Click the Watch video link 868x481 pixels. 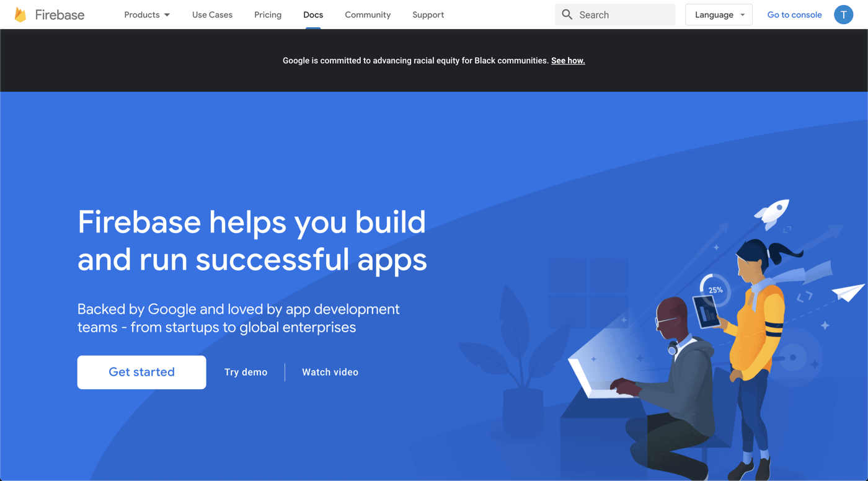(x=330, y=373)
